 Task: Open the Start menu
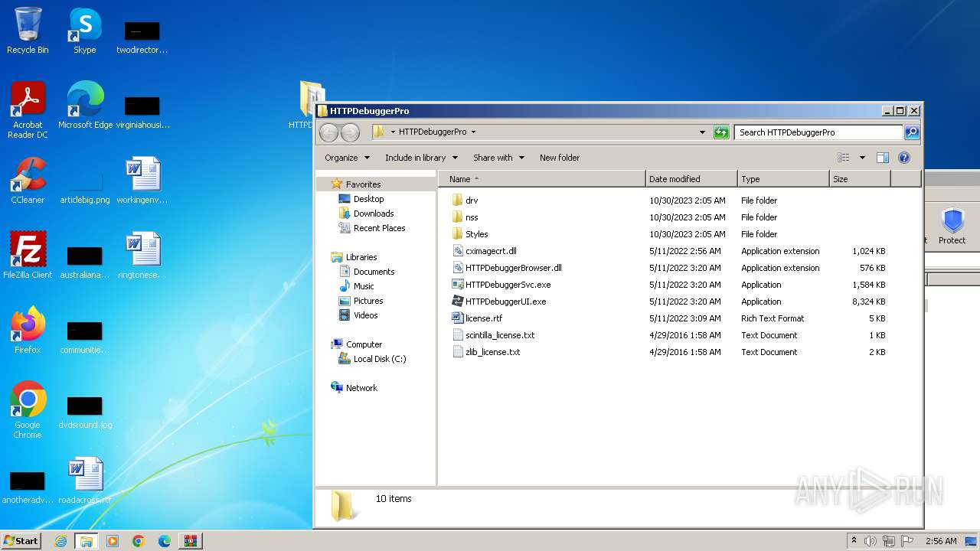click(21, 540)
